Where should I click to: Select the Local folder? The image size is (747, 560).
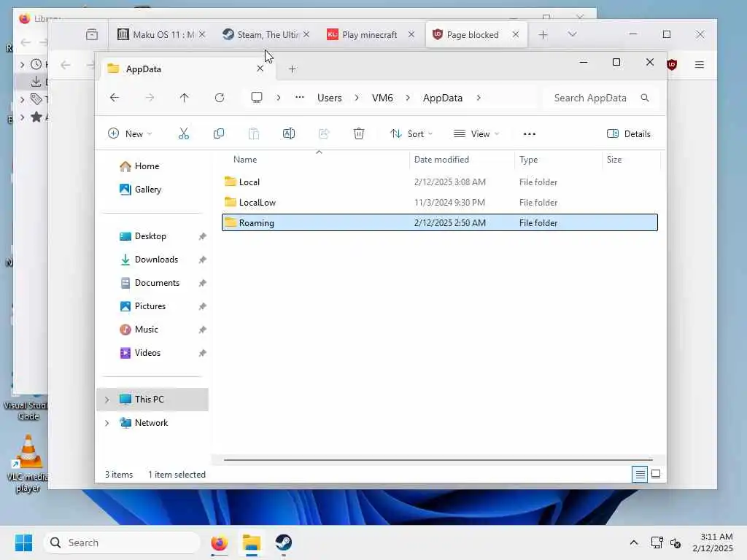coord(439,182)
